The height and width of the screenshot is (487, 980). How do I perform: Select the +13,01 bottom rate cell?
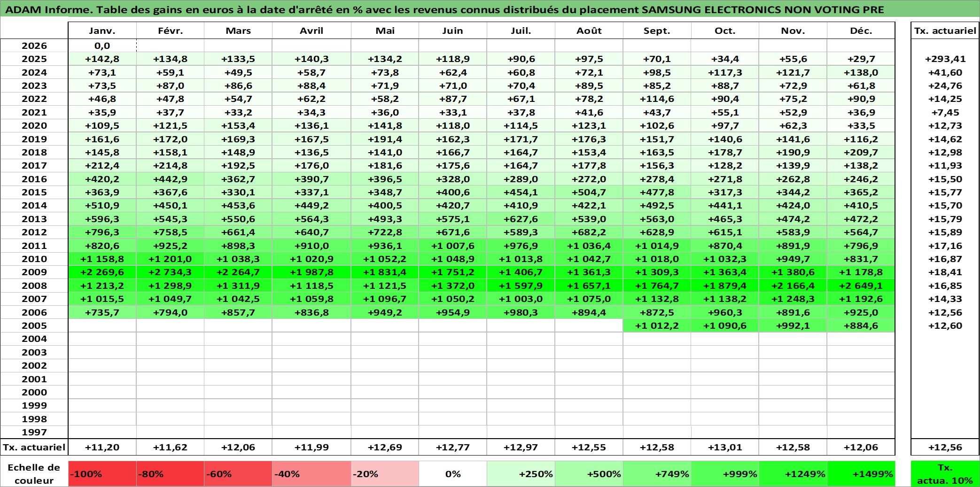pyautogui.click(x=725, y=447)
